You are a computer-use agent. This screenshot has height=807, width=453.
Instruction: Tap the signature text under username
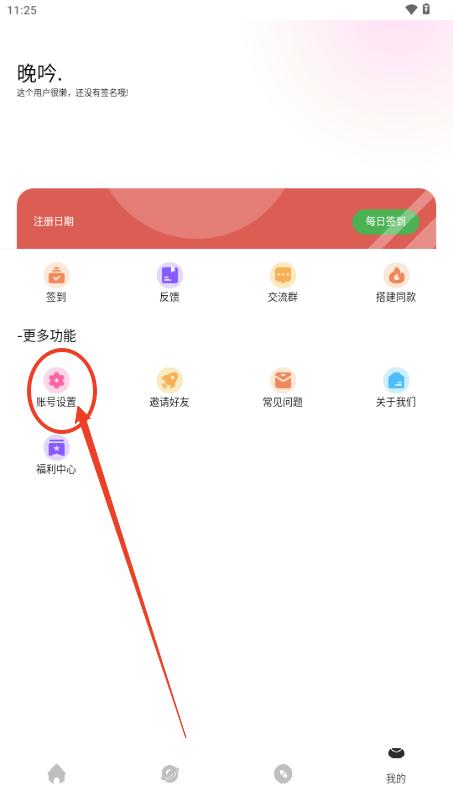(x=72, y=93)
